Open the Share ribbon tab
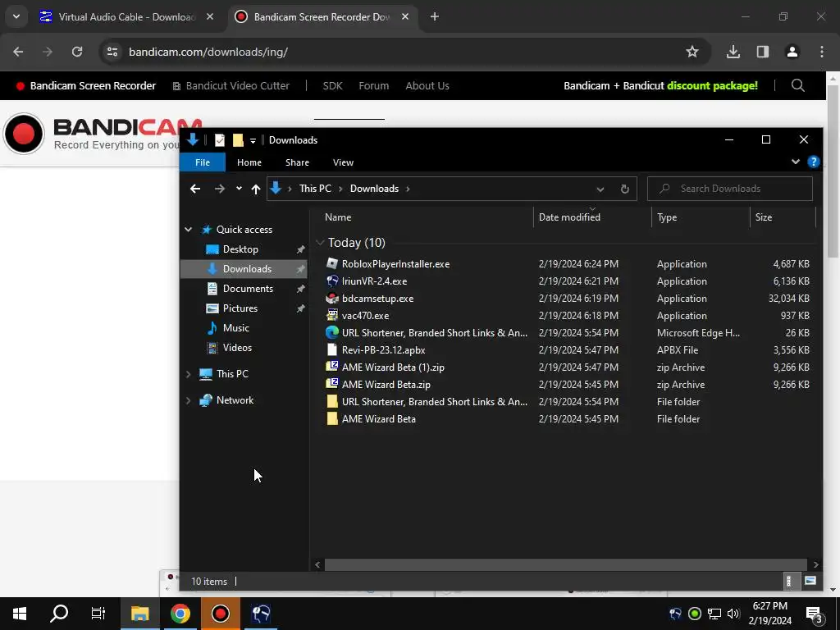 click(x=297, y=162)
